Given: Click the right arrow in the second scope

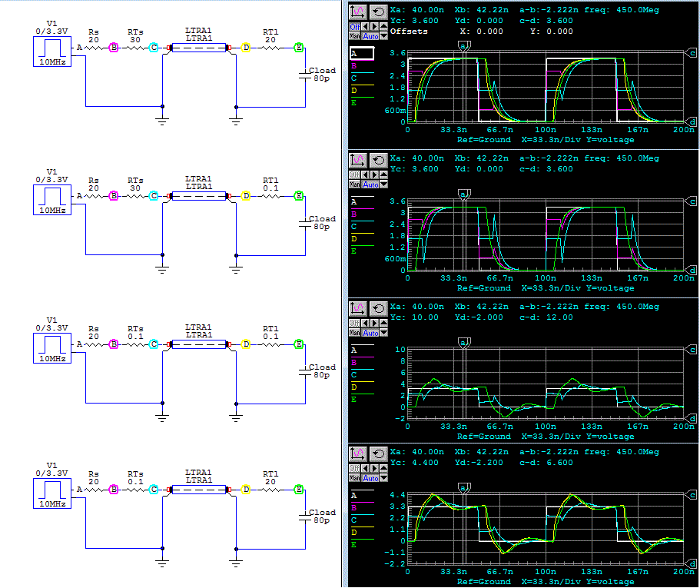Looking at the screenshot, I should tap(374, 175).
